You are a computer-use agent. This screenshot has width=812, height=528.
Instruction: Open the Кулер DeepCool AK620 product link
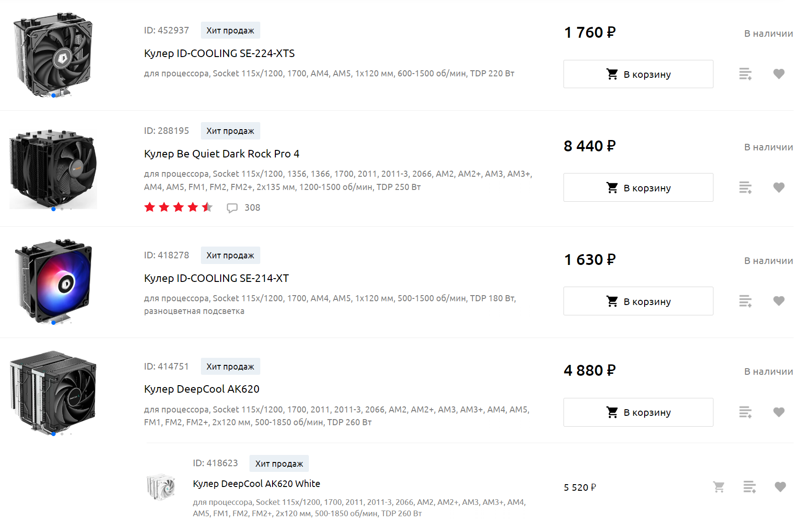coord(202,389)
